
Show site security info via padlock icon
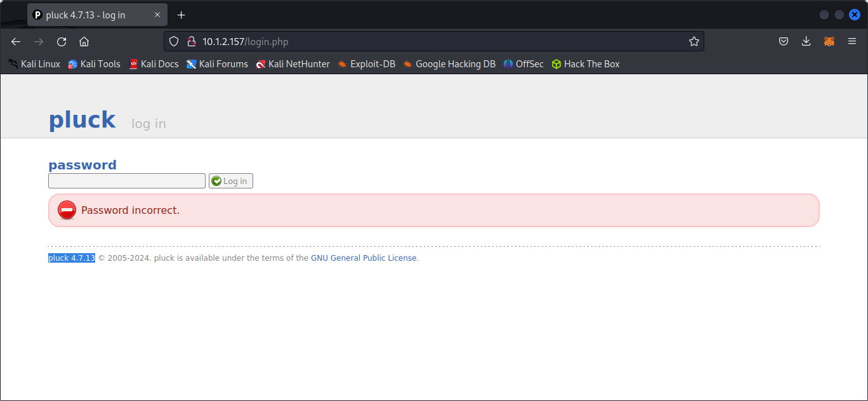coord(190,42)
